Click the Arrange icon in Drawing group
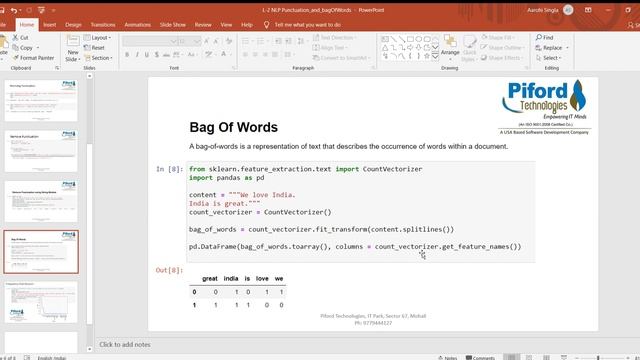640x360 pixels. click(x=450, y=46)
